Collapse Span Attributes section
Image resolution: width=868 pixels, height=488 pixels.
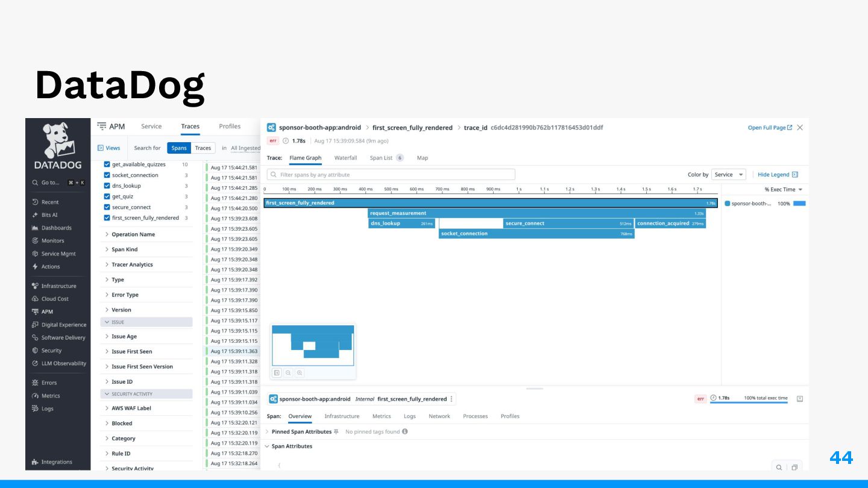click(x=289, y=446)
